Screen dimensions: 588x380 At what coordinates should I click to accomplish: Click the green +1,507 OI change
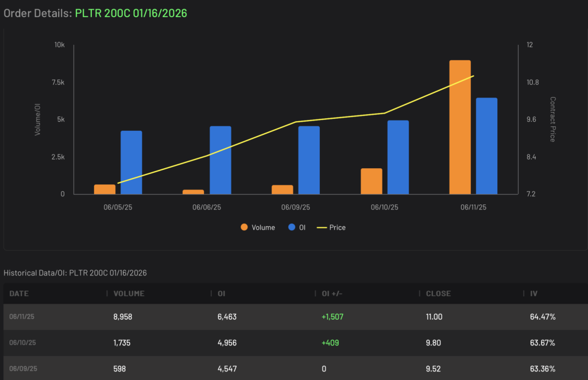(x=332, y=317)
